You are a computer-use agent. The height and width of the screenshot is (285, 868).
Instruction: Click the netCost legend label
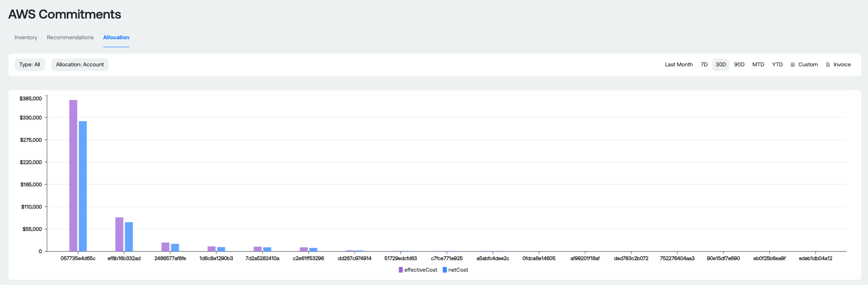tap(458, 270)
